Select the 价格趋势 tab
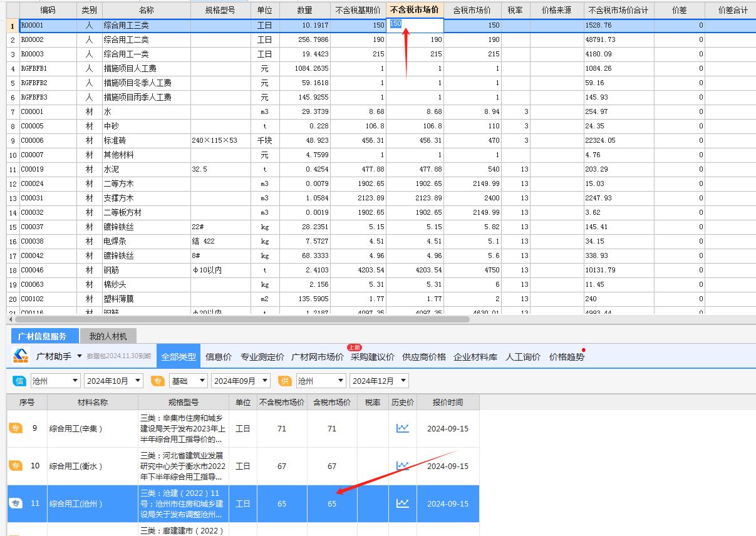 (567, 357)
